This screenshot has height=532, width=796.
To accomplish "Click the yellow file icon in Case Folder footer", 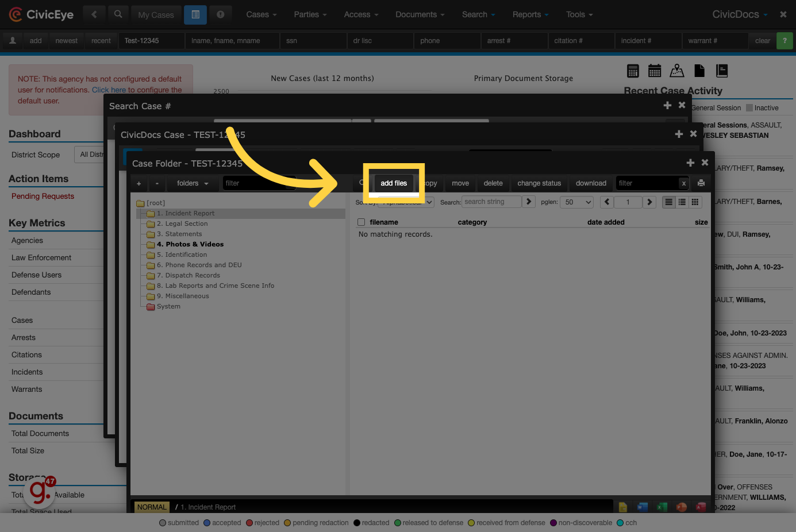I will (623, 507).
